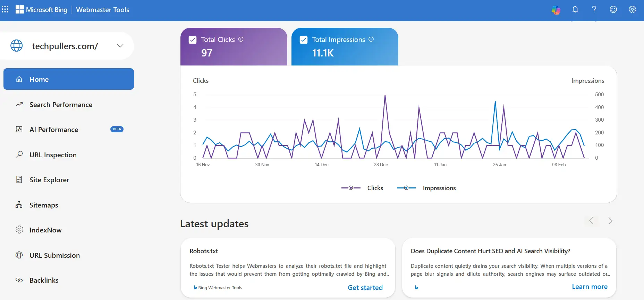The height and width of the screenshot is (300, 644).
Task: Open the settings gear icon
Action: point(632,10)
